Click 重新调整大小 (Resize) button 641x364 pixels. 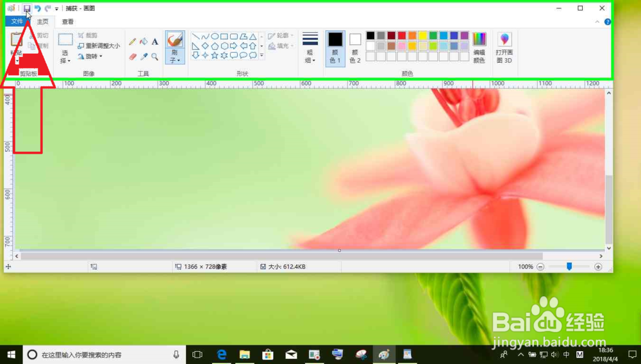point(99,45)
